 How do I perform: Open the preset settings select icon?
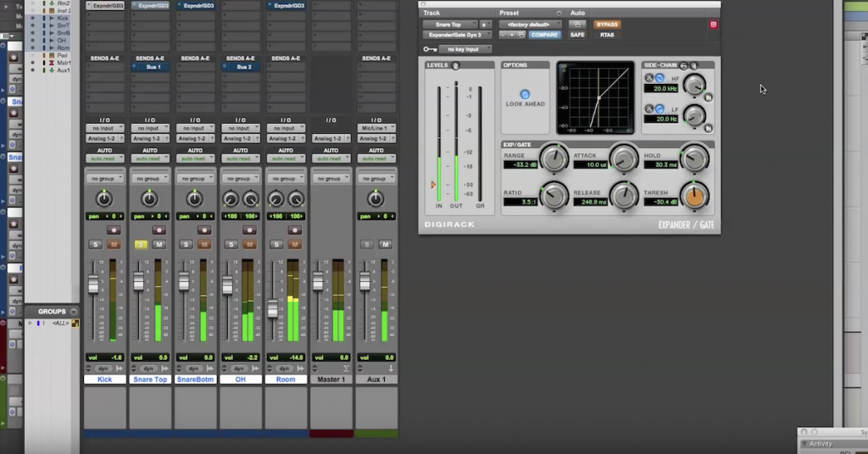pyautogui.click(x=521, y=35)
